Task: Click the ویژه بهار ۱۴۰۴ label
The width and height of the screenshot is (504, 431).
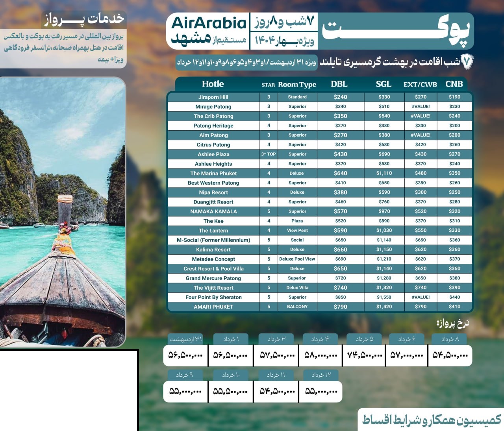Action: click(284, 41)
